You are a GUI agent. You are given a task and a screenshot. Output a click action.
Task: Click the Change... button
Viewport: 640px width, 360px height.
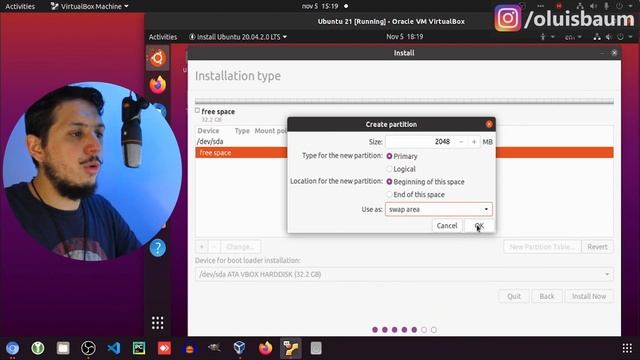pos(240,247)
